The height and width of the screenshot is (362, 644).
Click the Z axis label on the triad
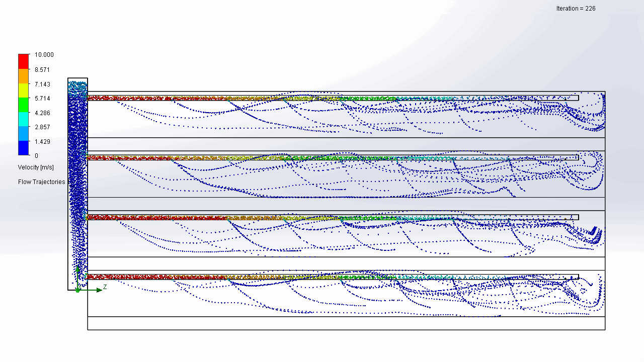coord(105,287)
